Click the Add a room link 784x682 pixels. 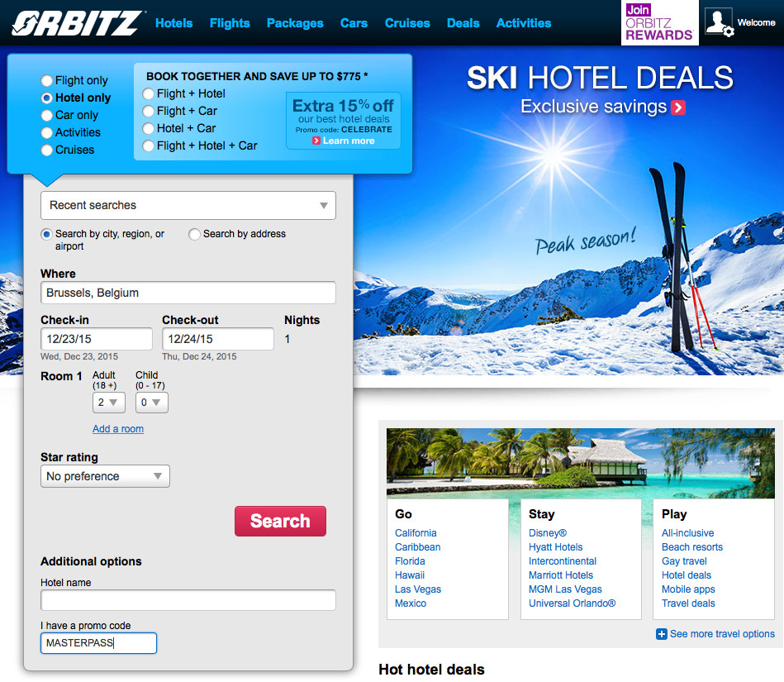(118, 429)
